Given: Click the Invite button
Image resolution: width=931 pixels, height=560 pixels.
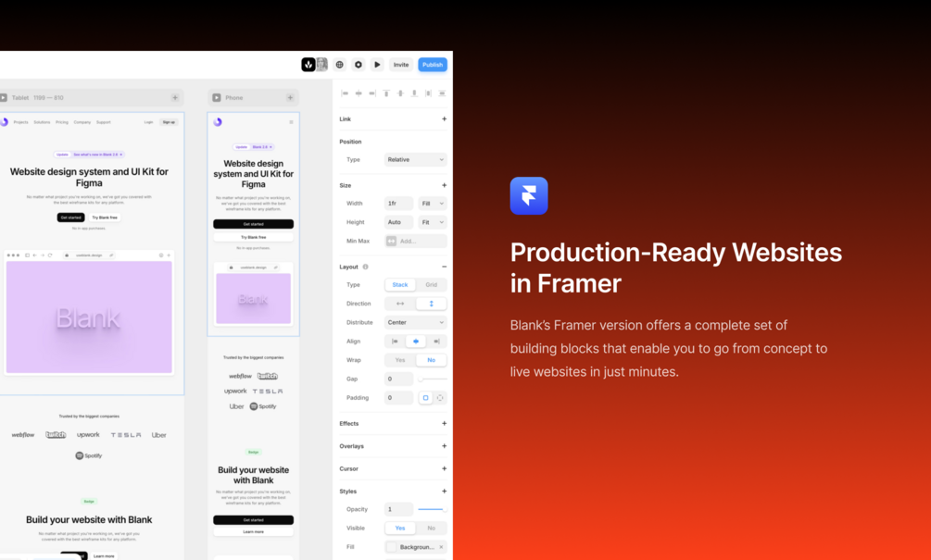Looking at the screenshot, I should click(401, 65).
